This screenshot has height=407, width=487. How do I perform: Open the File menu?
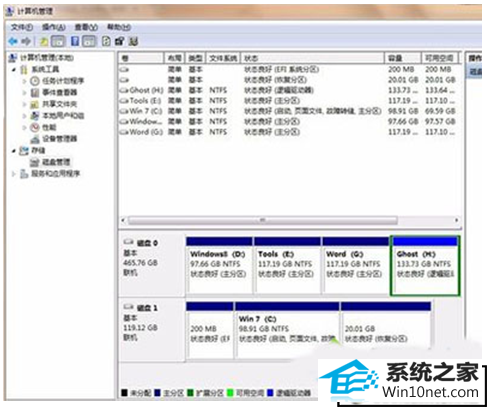coord(22,27)
